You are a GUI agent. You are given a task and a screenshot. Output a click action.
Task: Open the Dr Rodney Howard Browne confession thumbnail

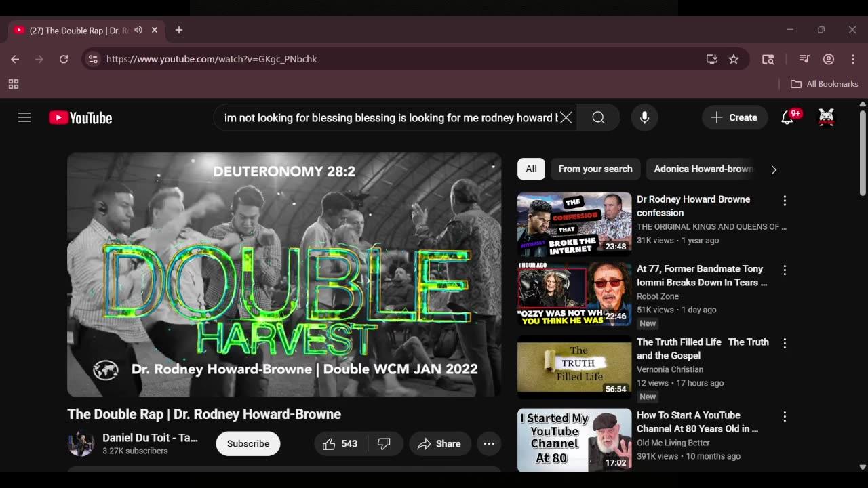574,224
